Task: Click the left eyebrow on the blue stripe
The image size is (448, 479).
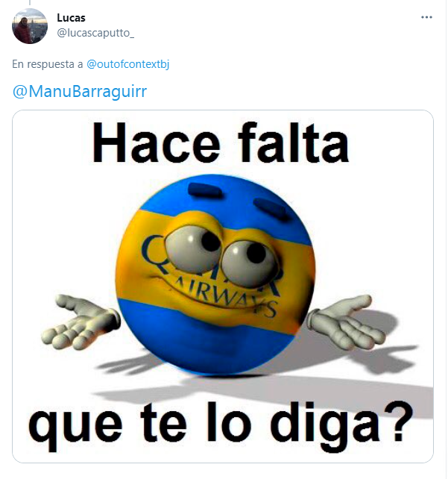Action: click(x=206, y=190)
